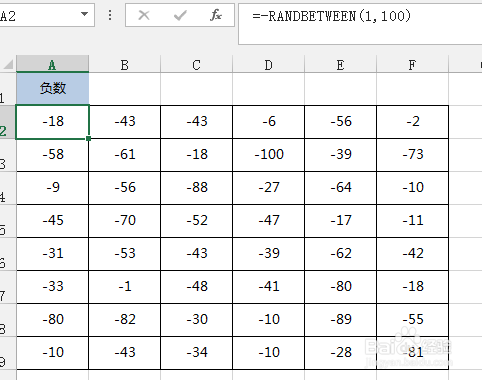This screenshot has width=482, height=380.
Task: Select the cell with value -62
Action: [340, 254]
